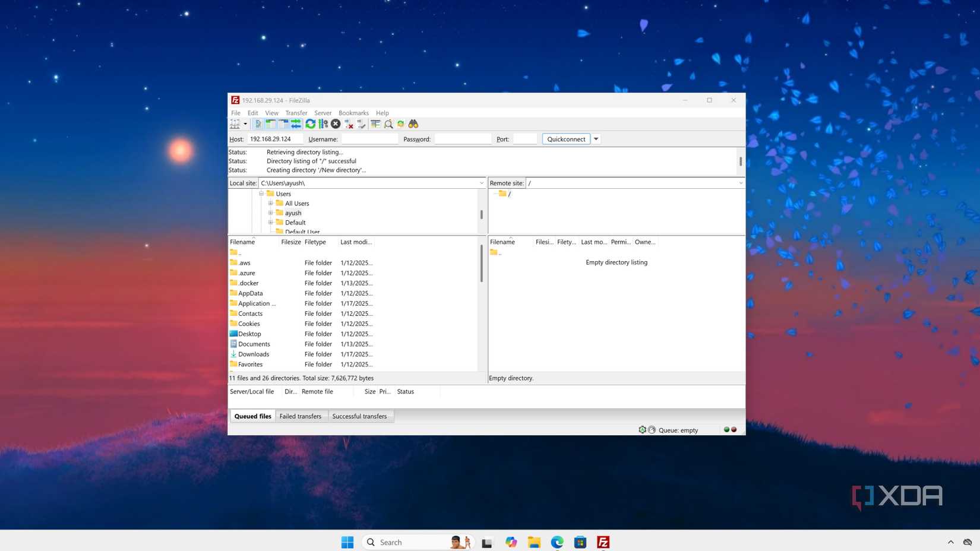Switch to the Successful transfers tab

tap(359, 416)
